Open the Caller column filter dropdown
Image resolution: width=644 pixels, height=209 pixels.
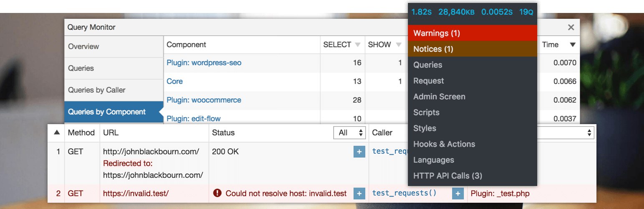tap(566, 133)
